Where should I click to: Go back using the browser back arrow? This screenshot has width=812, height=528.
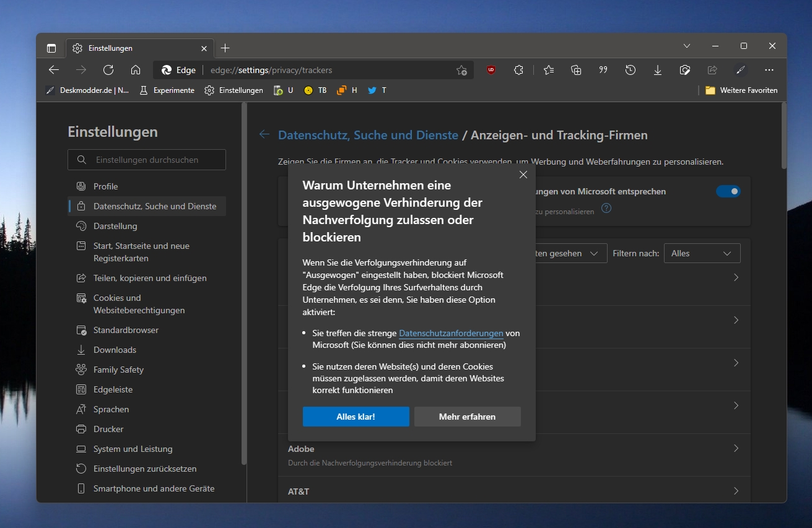tap(54, 70)
